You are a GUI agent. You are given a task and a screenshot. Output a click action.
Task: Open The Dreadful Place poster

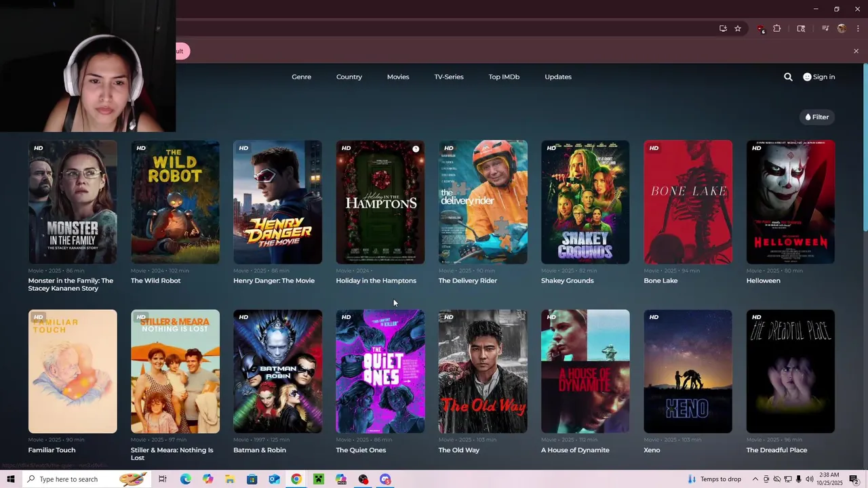[791, 371]
